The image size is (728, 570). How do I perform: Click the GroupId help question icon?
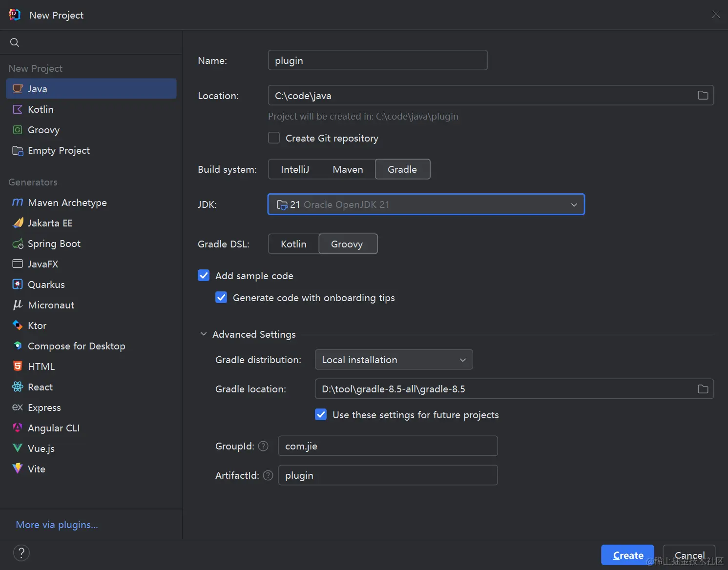point(263,446)
